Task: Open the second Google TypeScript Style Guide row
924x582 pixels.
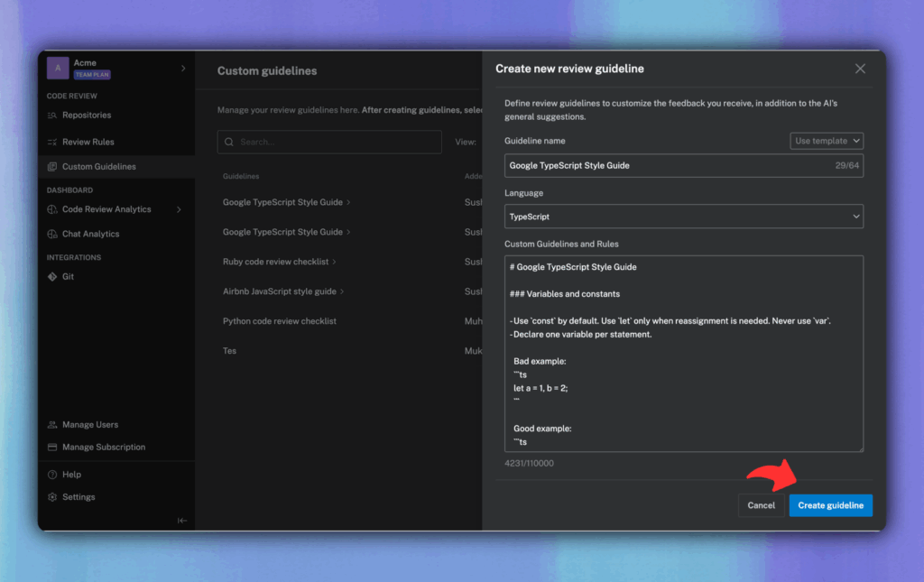Action: point(282,232)
